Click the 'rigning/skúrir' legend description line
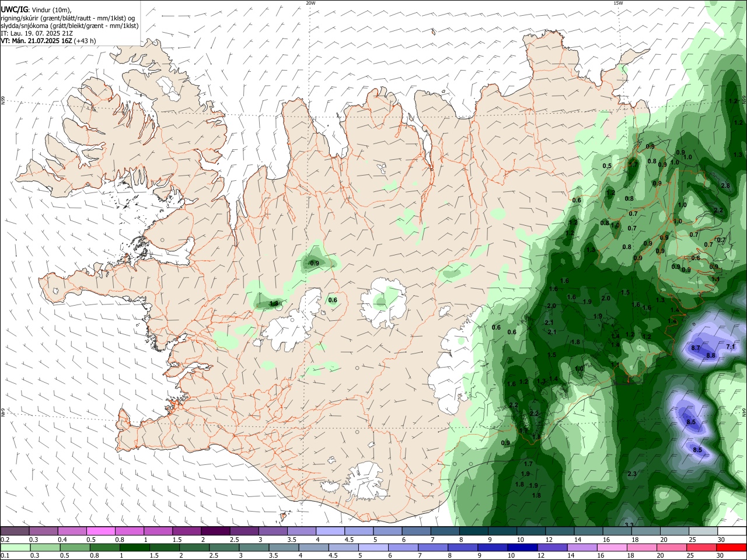The image size is (747, 560). coord(68,18)
